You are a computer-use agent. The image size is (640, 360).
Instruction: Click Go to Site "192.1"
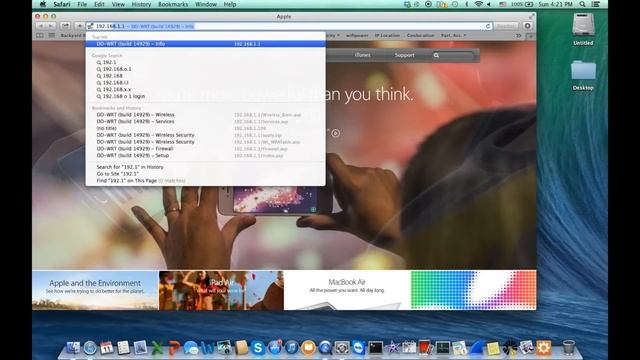(x=205, y=173)
